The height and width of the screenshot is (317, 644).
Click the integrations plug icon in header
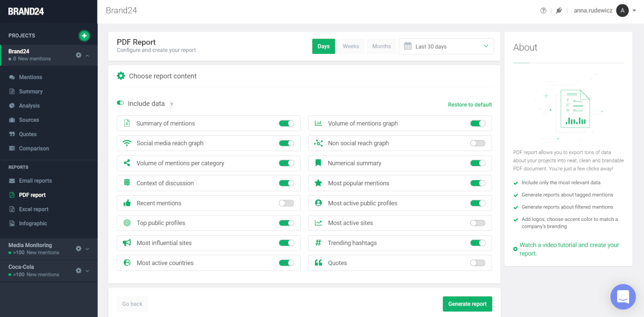click(x=559, y=10)
